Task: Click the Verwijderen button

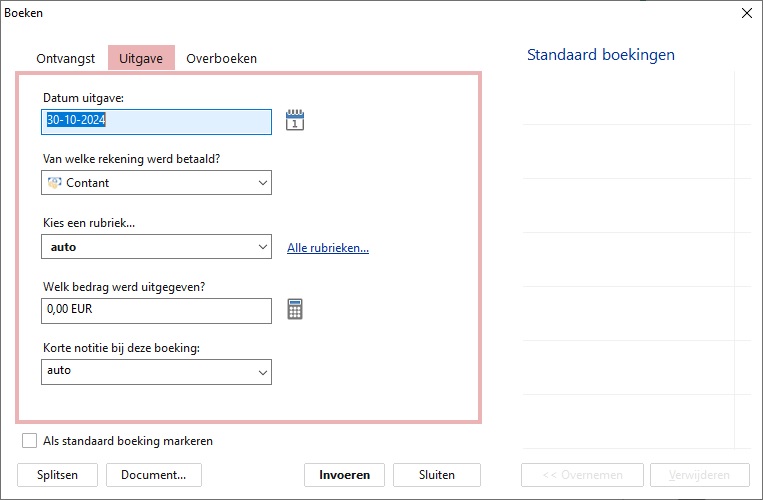Action: coord(699,475)
